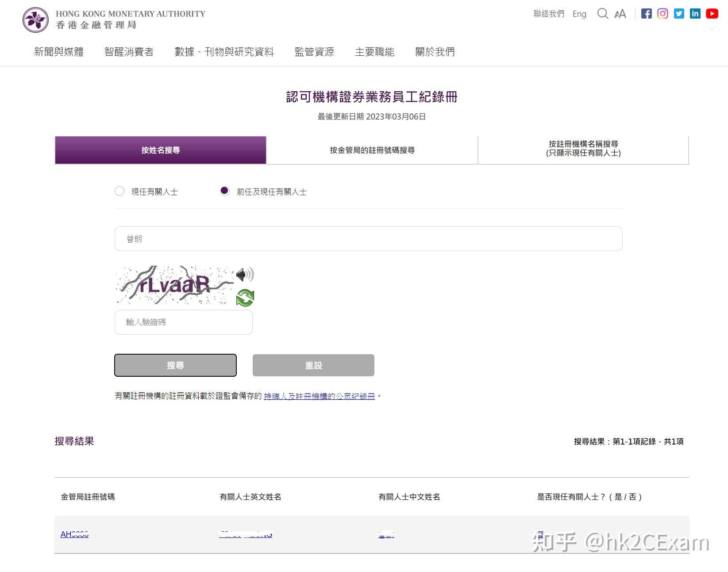Open the HKMA Instagram icon
728x572 pixels.
[663, 14]
